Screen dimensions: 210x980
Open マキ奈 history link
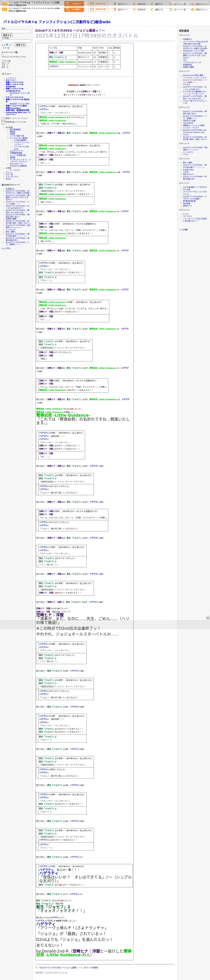tap(186, 172)
